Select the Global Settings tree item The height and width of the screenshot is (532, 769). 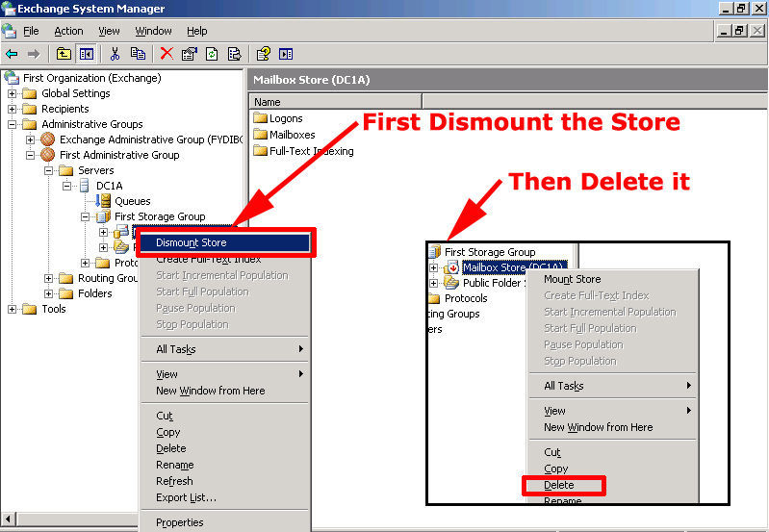(75, 93)
